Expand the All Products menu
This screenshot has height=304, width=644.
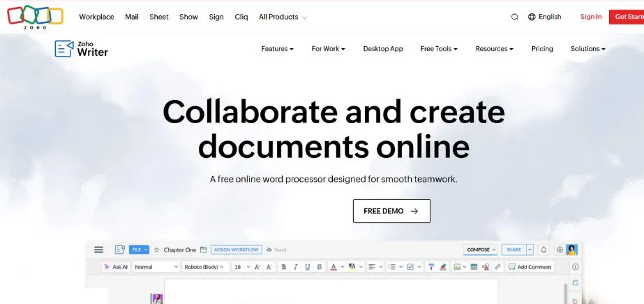(x=283, y=17)
